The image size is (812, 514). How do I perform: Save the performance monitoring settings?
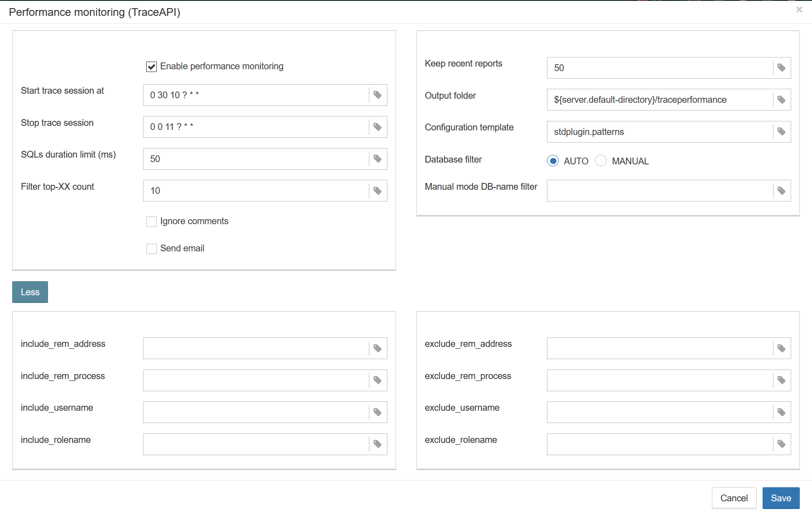click(x=781, y=498)
